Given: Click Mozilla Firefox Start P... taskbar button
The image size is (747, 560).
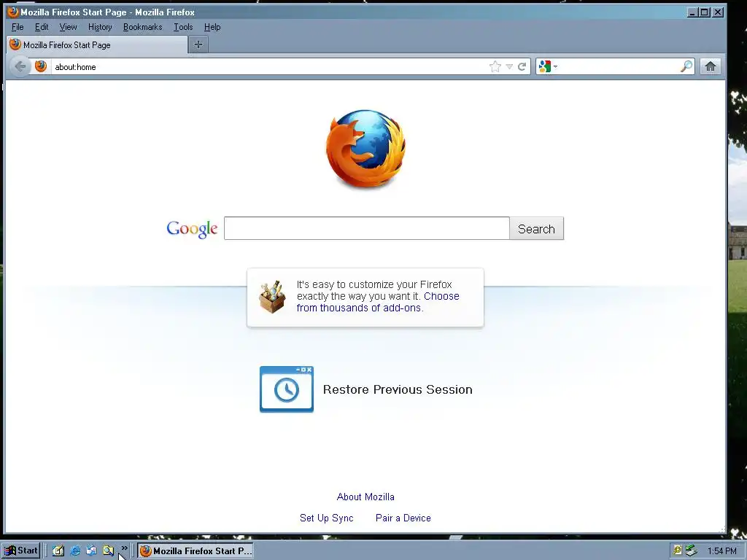Looking at the screenshot, I should coord(196,551).
